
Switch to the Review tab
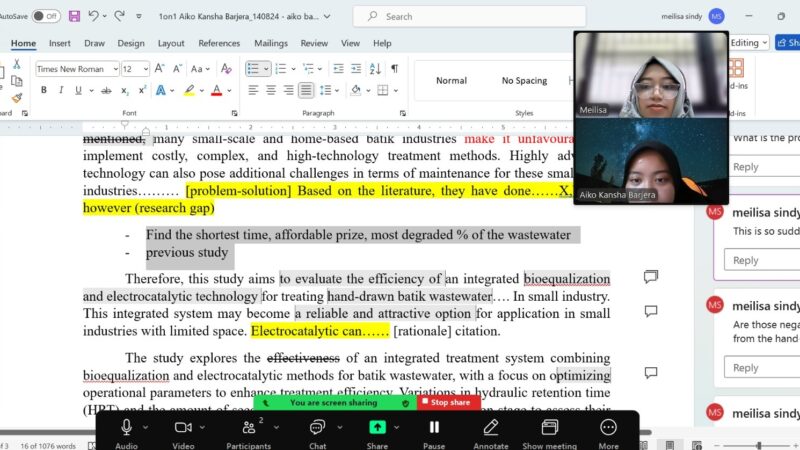[314, 43]
